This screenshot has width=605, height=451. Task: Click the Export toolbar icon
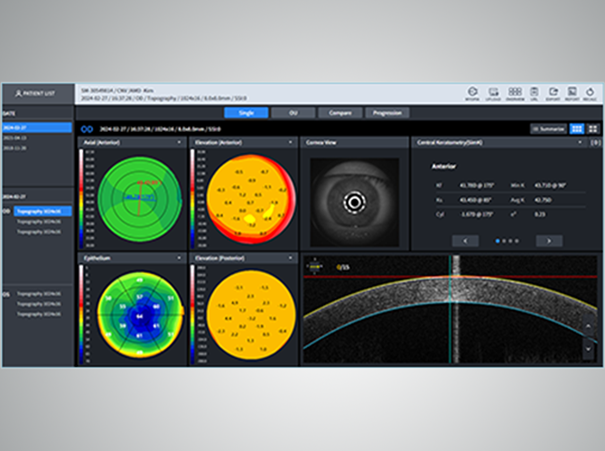553,94
